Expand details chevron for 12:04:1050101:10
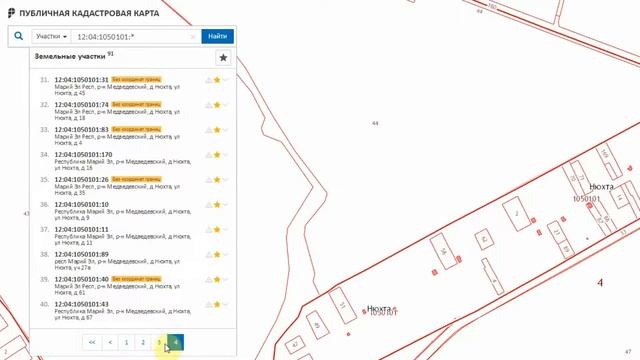The height and width of the screenshot is (360, 640). [225, 204]
